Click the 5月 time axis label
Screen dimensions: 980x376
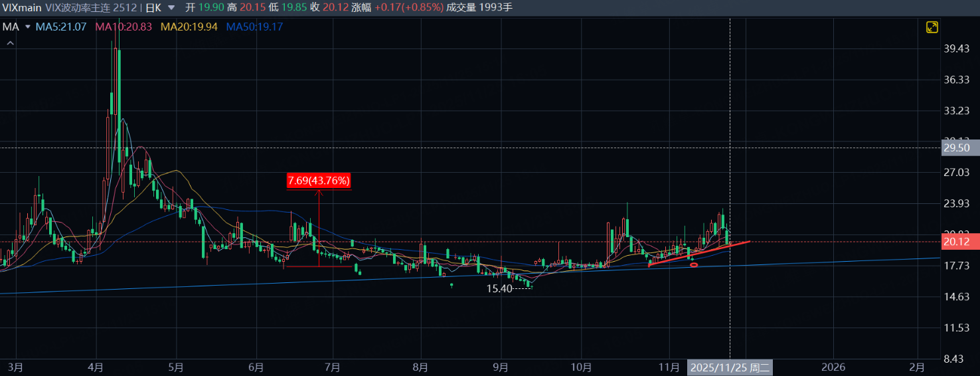pos(177,367)
